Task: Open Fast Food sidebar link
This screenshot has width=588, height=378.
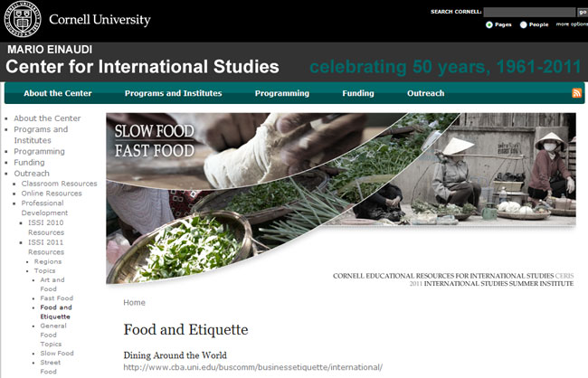Action: pos(57,298)
